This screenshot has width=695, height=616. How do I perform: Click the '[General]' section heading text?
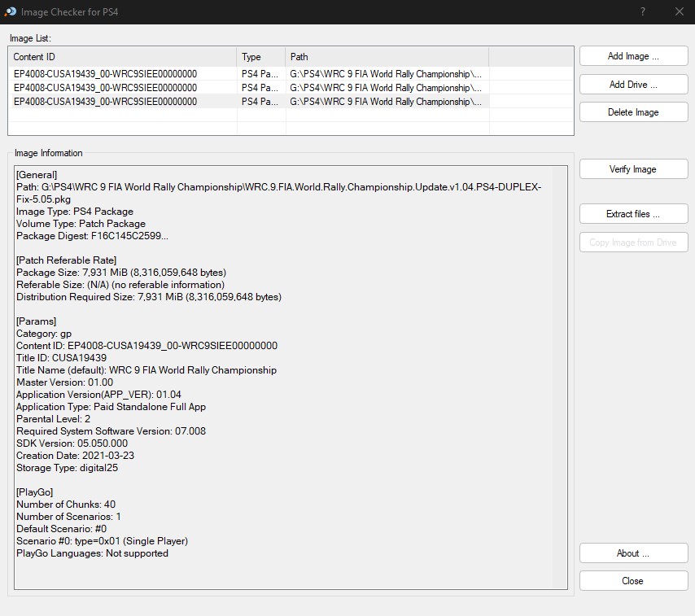(37, 175)
